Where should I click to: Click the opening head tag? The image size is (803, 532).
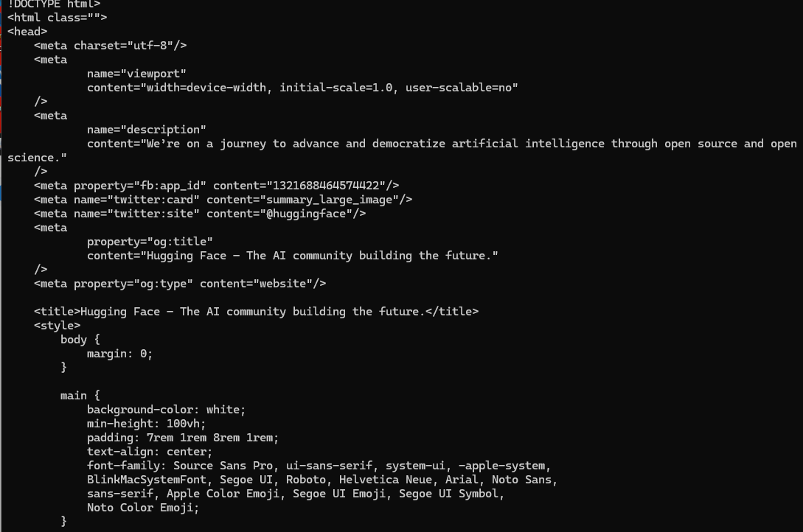27,32
